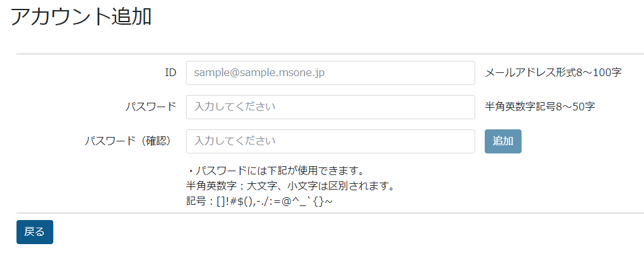Click the パスワードには下記が使用できます note
This screenshot has height=253, width=644.
pyautogui.click(x=275, y=170)
